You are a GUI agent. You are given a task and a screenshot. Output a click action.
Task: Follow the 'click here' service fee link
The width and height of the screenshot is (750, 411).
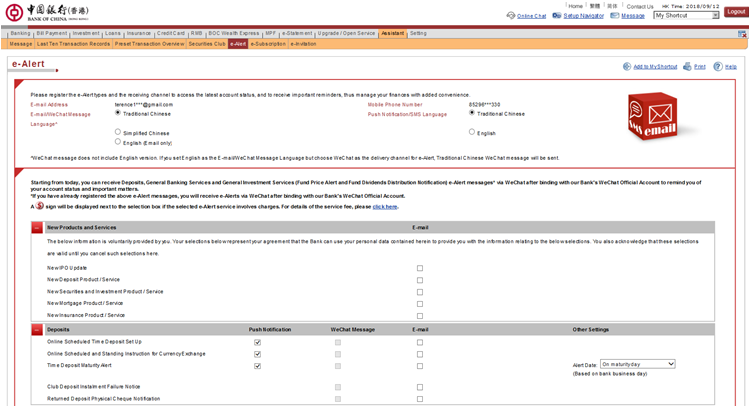pyautogui.click(x=385, y=207)
